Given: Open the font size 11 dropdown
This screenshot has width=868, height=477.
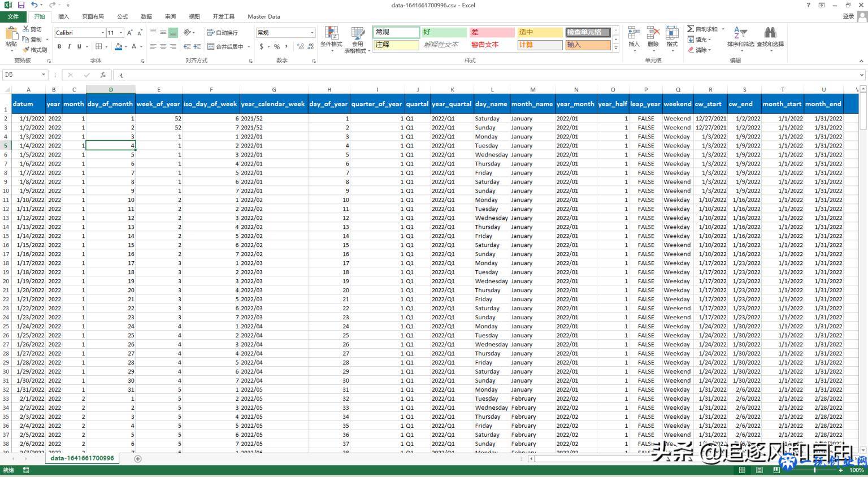Looking at the screenshot, I should coord(121,33).
